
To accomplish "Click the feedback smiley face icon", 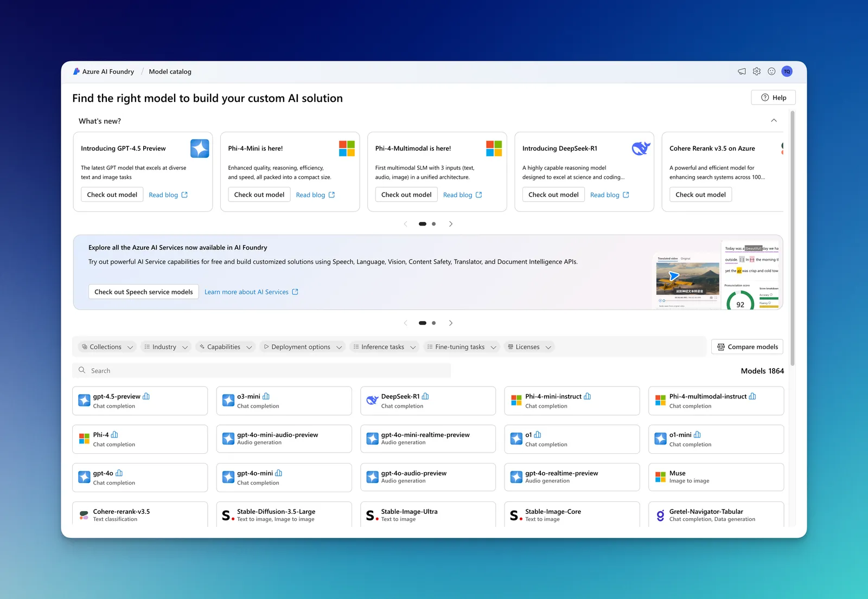I will point(771,72).
